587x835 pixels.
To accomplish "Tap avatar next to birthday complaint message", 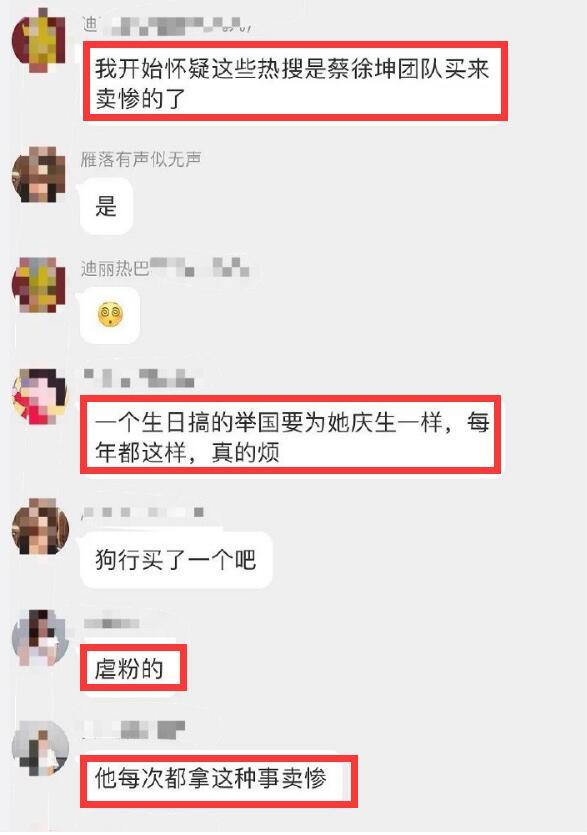I will [40, 396].
